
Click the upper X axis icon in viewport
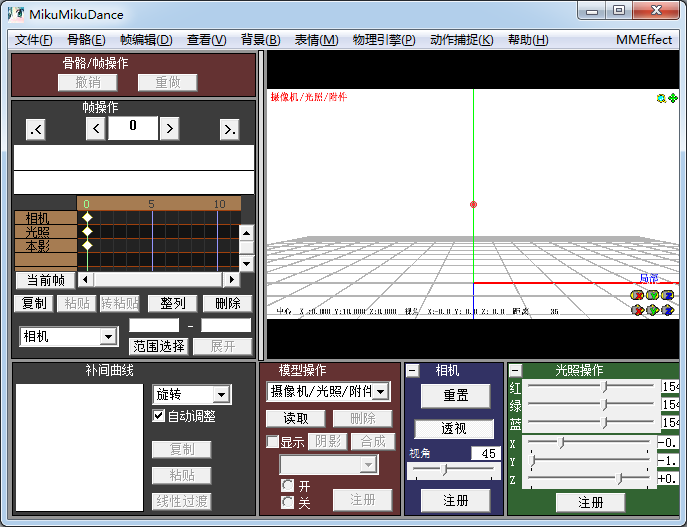click(x=638, y=295)
